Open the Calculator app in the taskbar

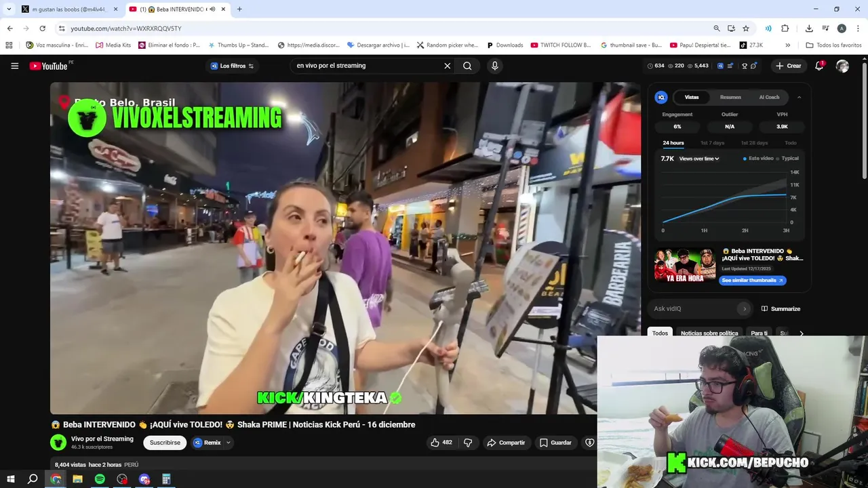click(x=166, y=479)
